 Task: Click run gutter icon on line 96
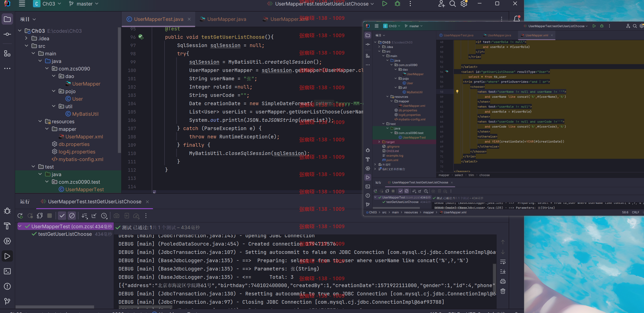click(x=141, y=37)
